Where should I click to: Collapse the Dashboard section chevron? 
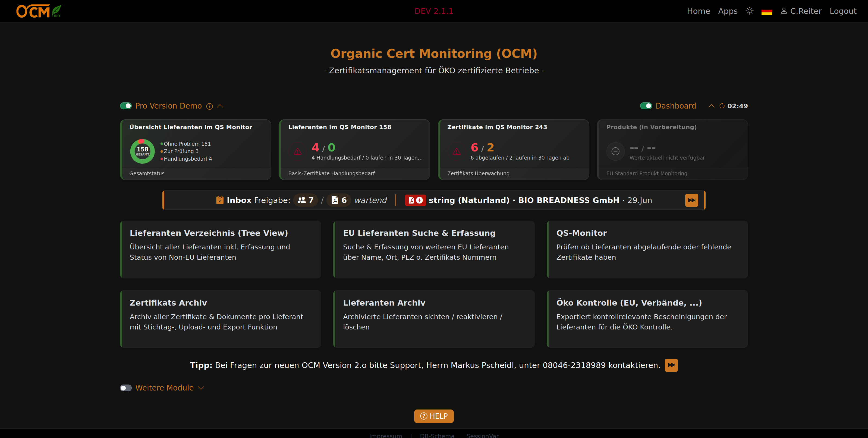[711, 106]
